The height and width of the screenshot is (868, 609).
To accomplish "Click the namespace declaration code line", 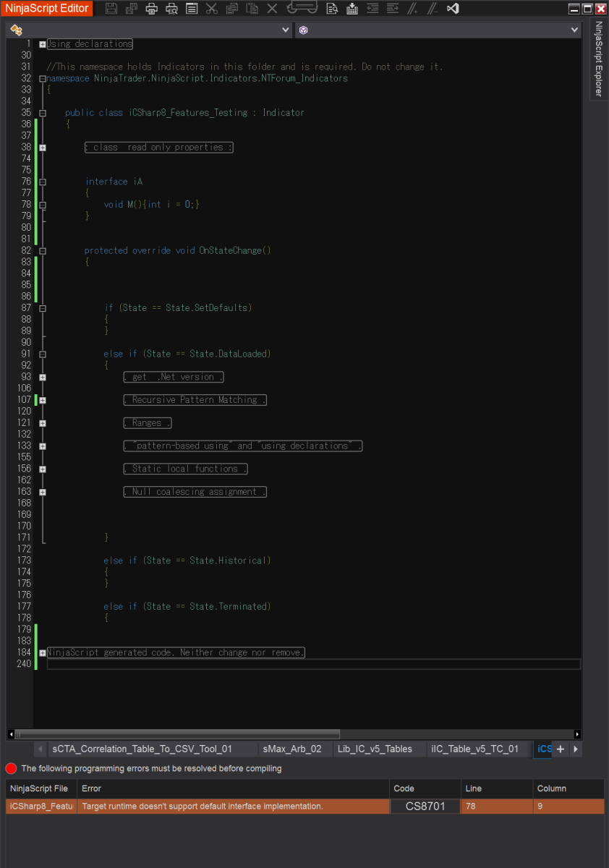I will click(197, 78).
